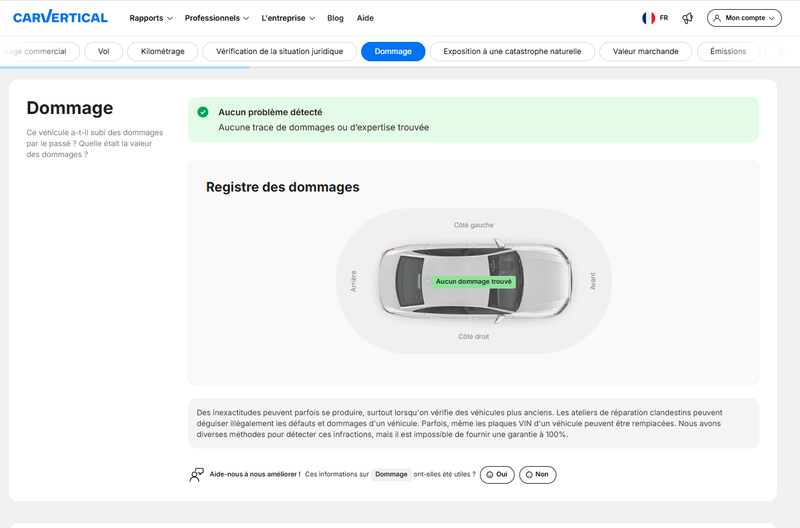Viewport: 800px width, 528px height.
Task: Open the megaphone announcements icon
Action: point(687,18)
